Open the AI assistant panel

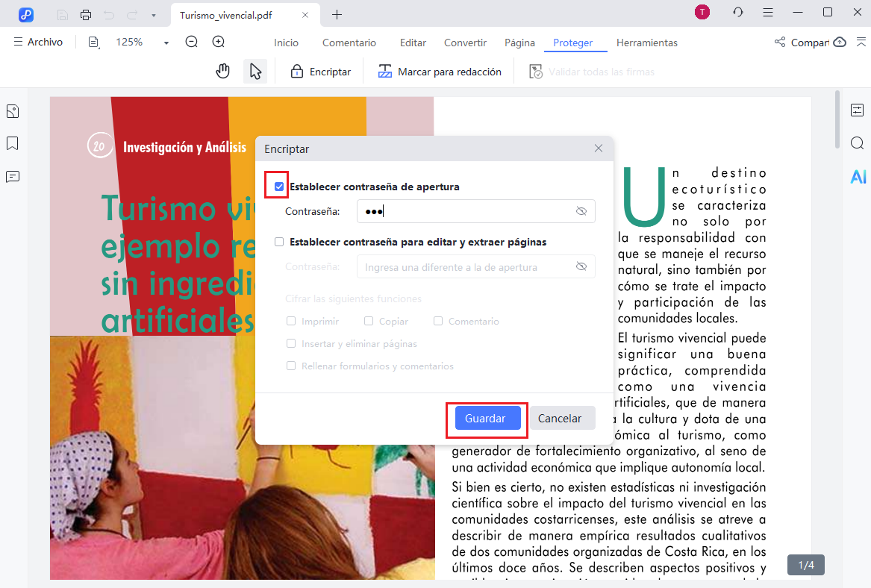pyautogui.click(x=858, y=177)
